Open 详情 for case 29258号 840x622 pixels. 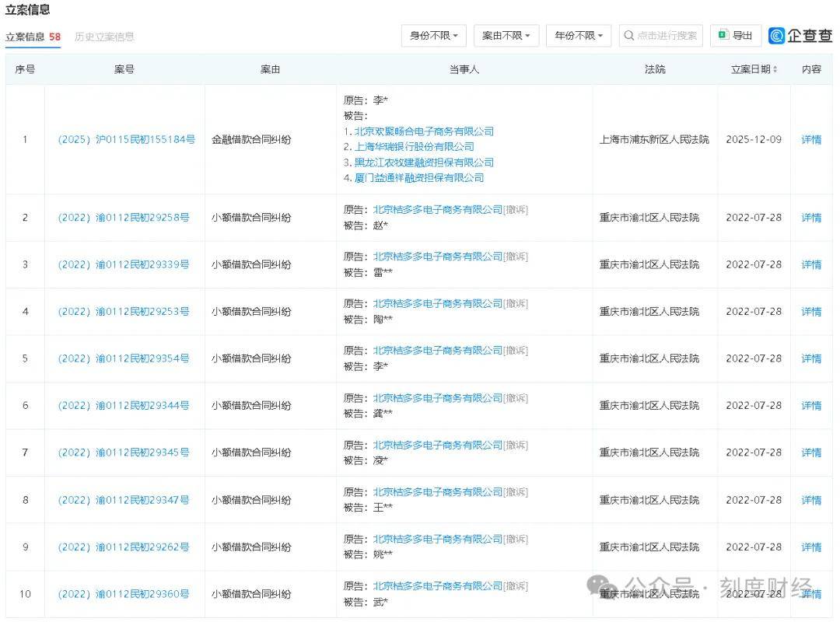[811, 218]
